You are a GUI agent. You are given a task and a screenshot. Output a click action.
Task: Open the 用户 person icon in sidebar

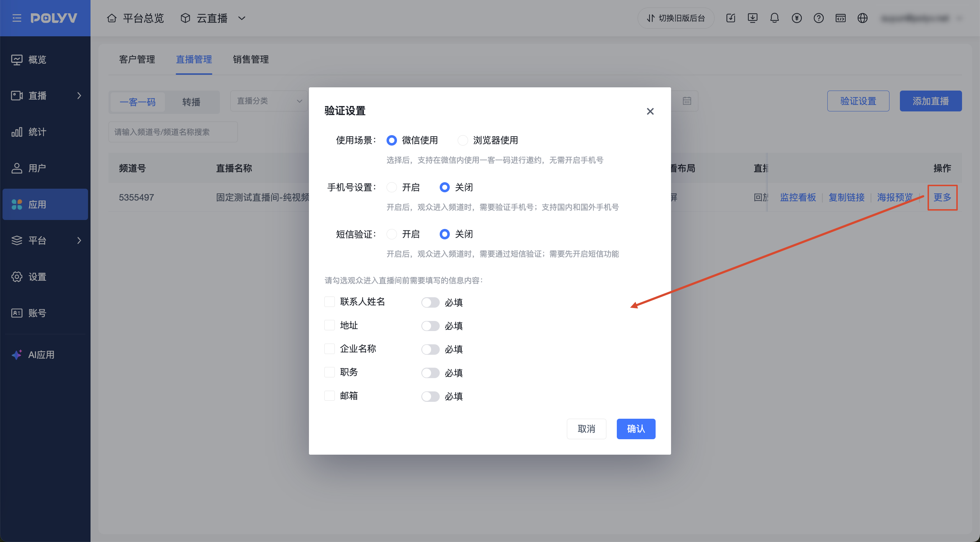17,168
